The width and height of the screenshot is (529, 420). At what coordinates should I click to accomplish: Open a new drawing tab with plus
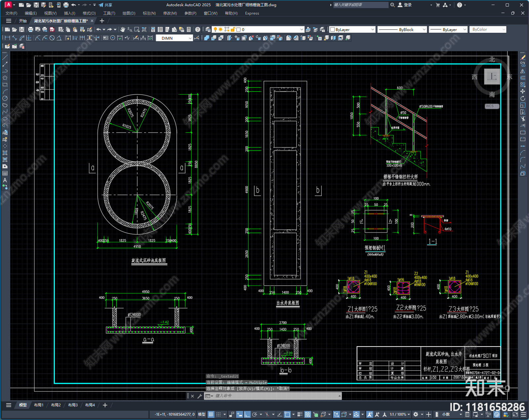click(102, 21)
